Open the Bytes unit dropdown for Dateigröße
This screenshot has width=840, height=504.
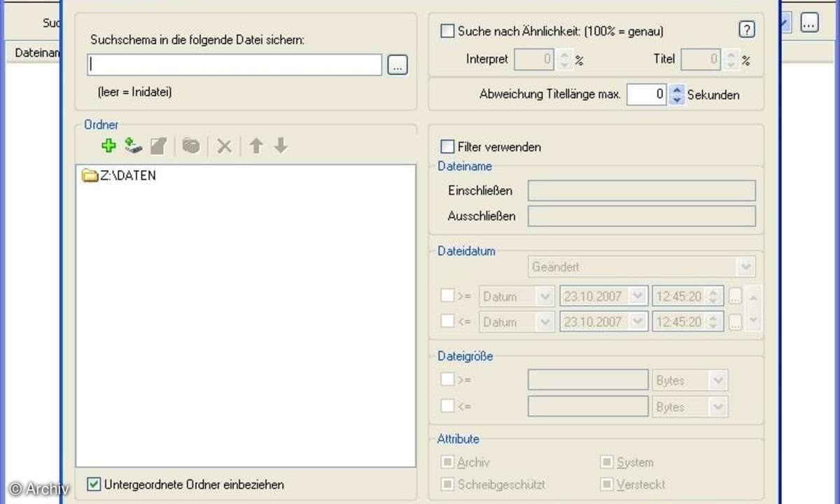tap(719, 379)
